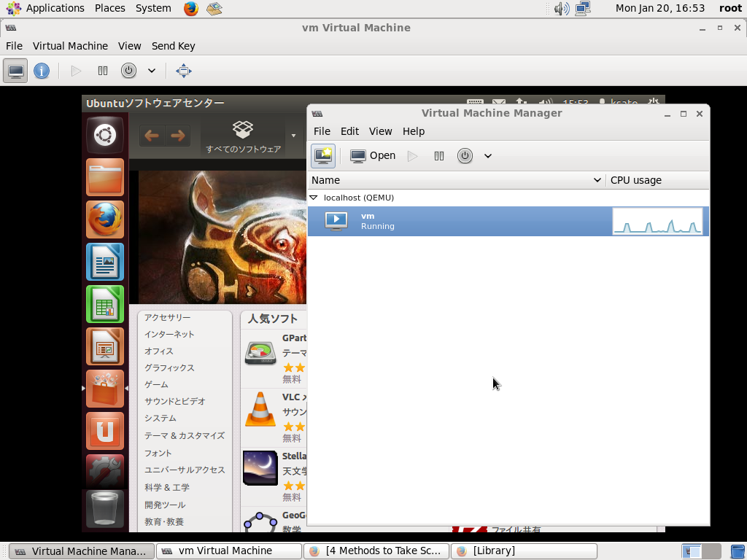Click the CPU usage column header
Viewport: 747px width, 560px height.
[x=657, y=180]
